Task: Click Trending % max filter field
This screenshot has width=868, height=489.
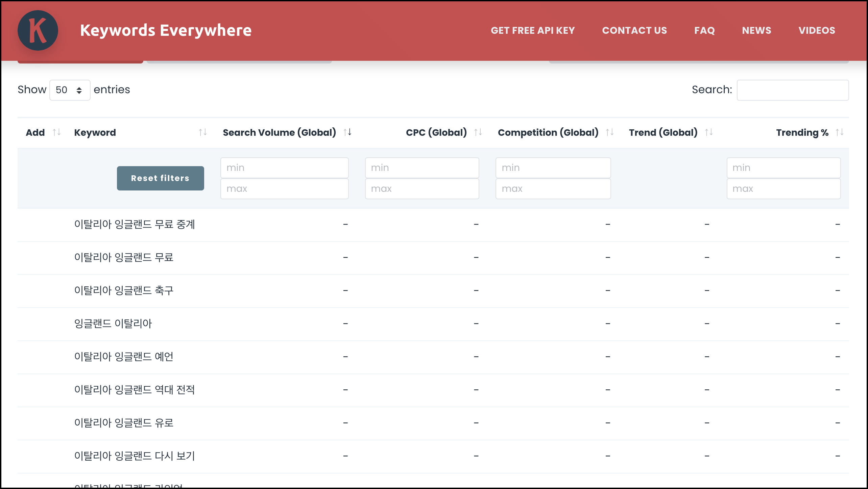Action: [783, 189]
